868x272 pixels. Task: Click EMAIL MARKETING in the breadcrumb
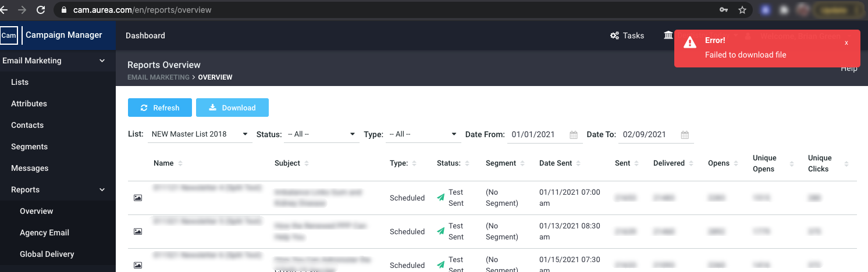[158, 77]
